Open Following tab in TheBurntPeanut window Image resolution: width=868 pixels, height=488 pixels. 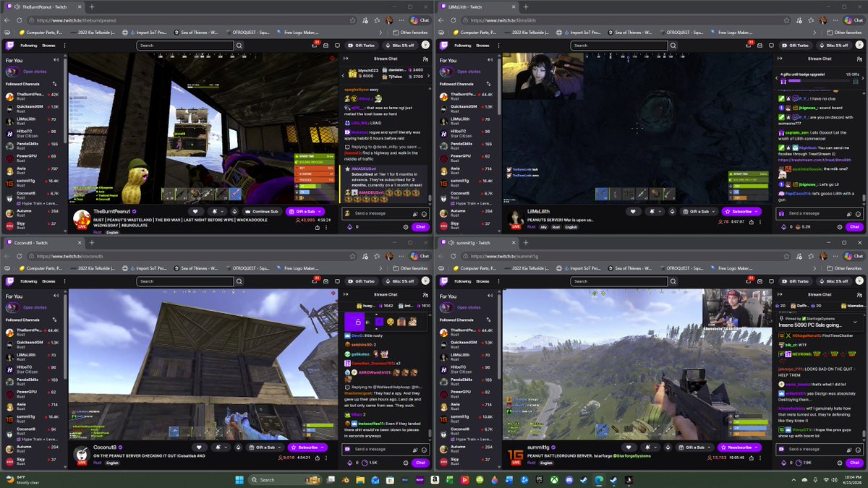point(29,46)
